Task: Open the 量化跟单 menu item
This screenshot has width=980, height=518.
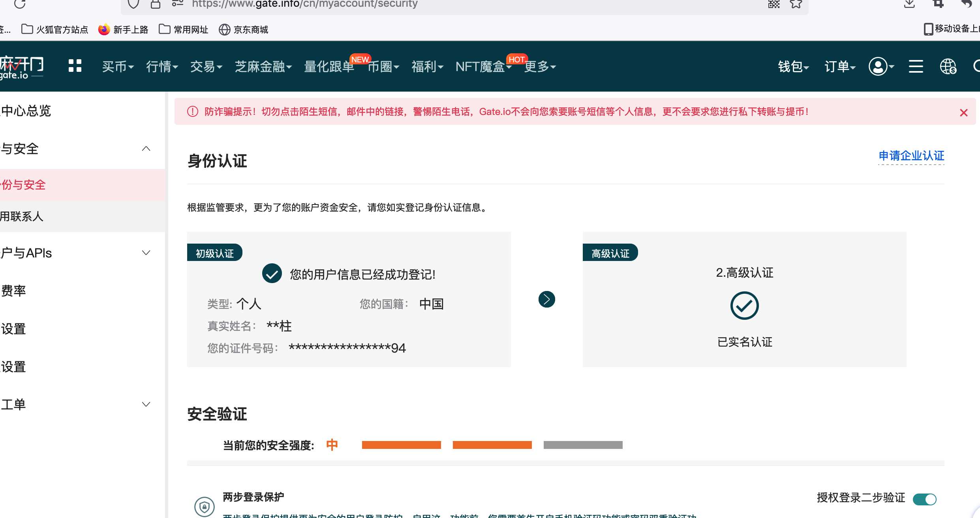Action: (329, 66)
